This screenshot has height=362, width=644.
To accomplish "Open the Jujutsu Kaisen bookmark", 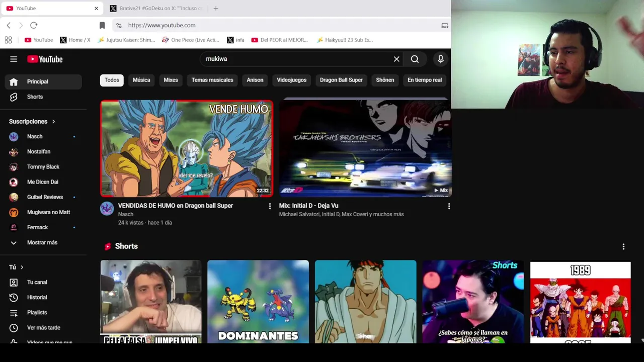I will click(x=126, y=40).
